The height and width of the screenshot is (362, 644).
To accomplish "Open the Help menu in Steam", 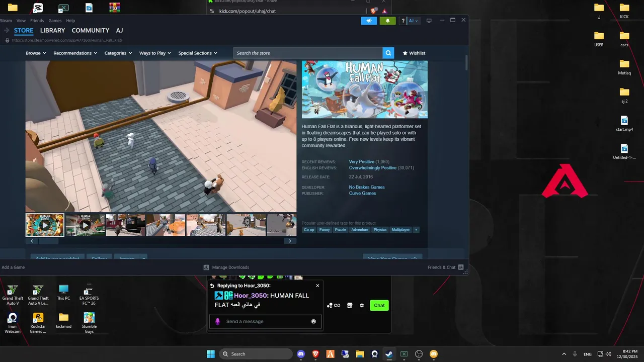I will coord(70,21).
